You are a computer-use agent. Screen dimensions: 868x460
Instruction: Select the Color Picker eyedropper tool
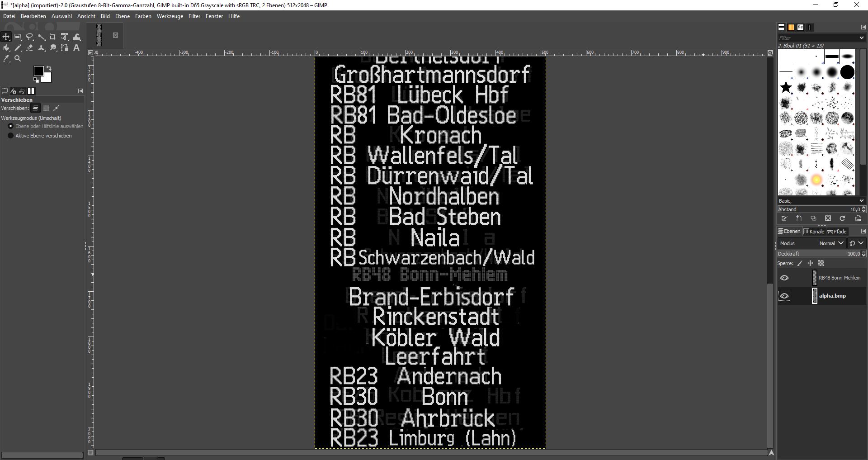pyautogui.click(x=6, y=59)
